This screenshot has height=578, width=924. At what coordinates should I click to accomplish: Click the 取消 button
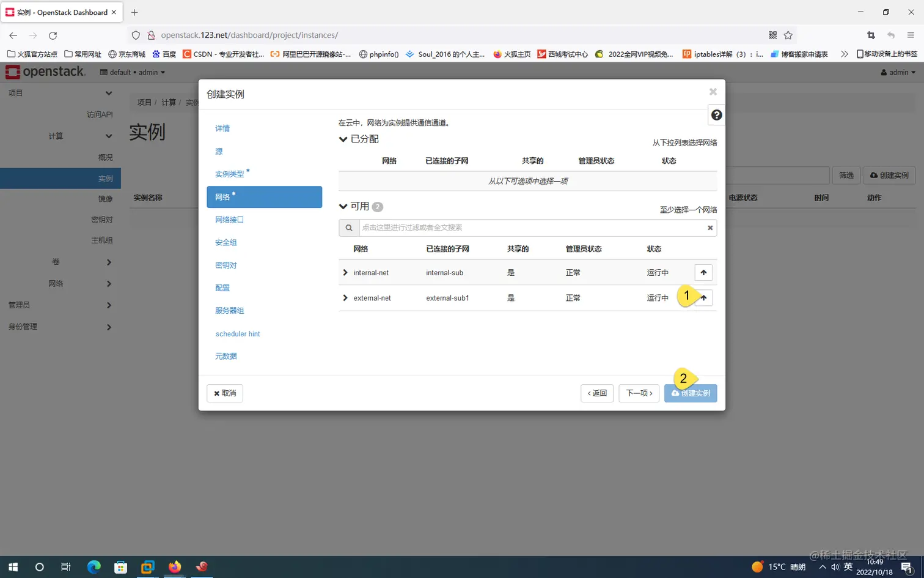point(225,393)
